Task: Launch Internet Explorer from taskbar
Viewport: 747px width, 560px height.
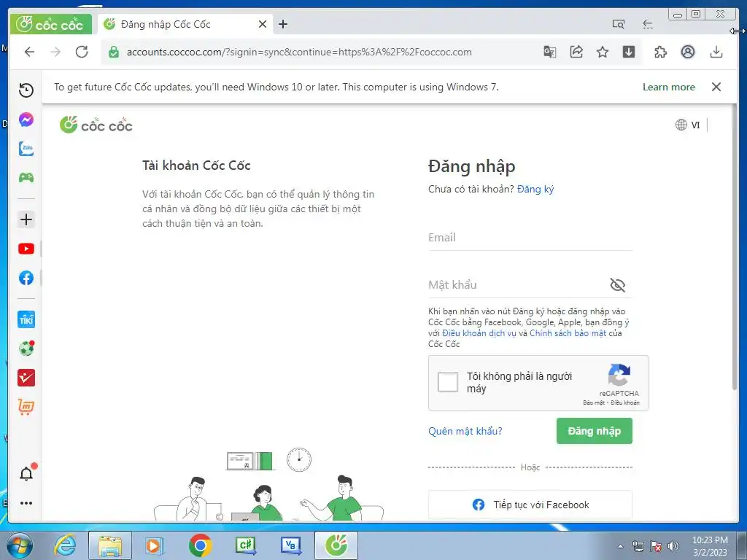Action: tap(65, 545)
